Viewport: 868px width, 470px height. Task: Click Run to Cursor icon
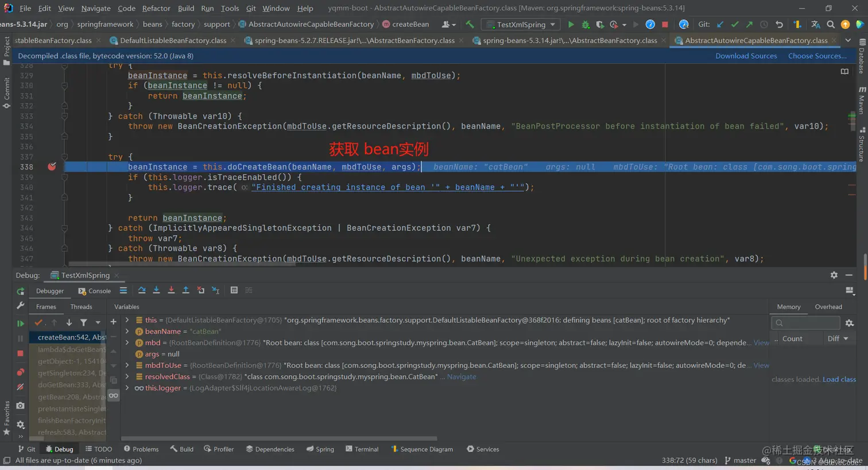coord(216,290)
